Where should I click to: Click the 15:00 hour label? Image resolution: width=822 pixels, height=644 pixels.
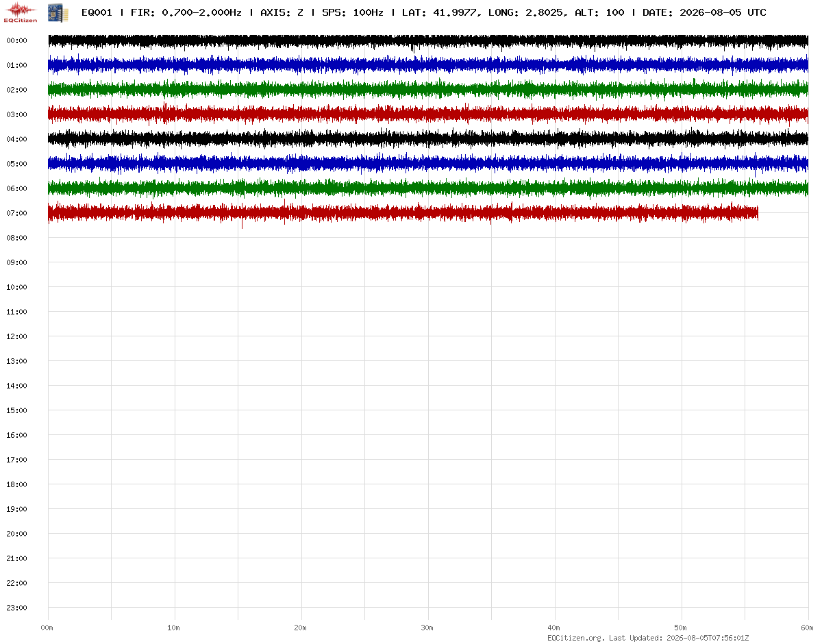16,410
